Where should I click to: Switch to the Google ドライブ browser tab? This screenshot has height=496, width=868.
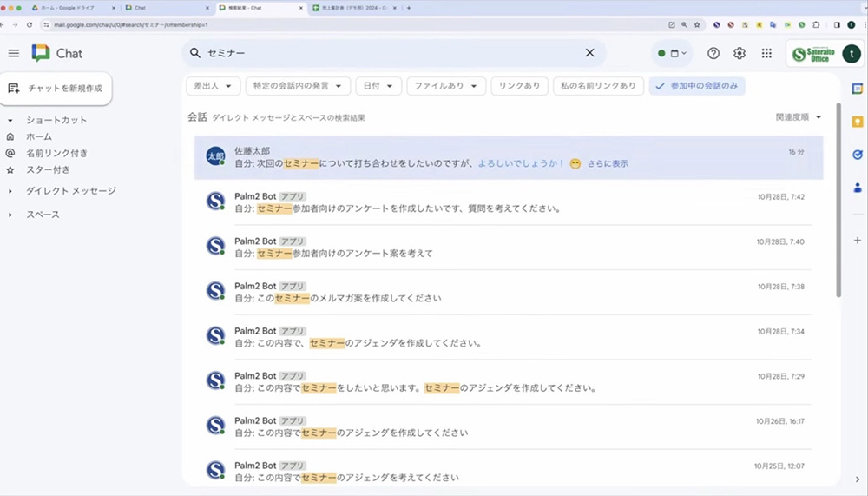tap(74, 8)
